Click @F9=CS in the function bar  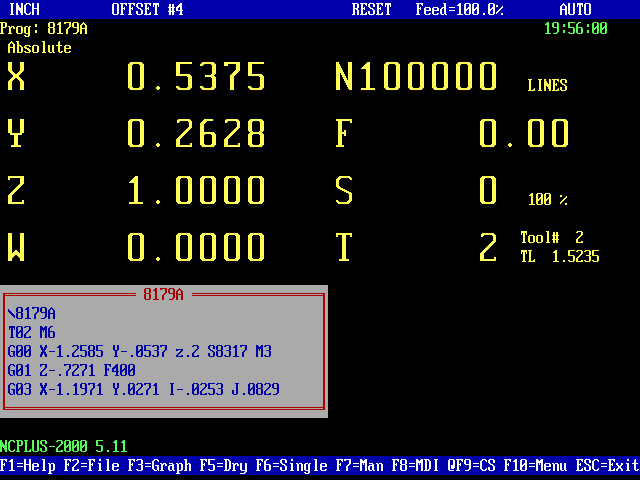click(471, 466)
